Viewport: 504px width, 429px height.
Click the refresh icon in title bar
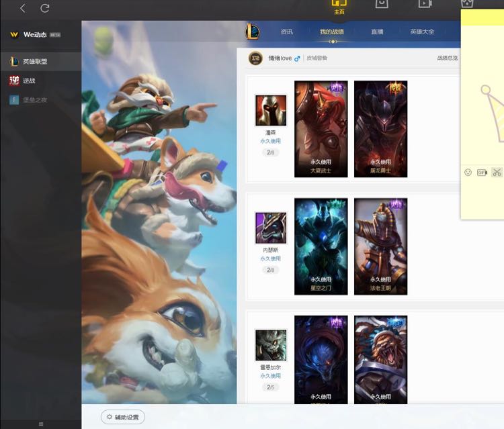pos(45,8)
